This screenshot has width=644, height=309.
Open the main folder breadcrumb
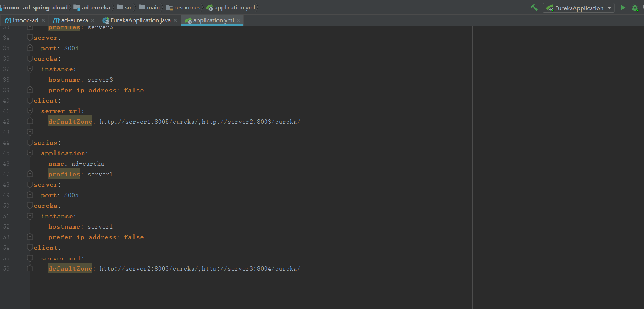149,8
